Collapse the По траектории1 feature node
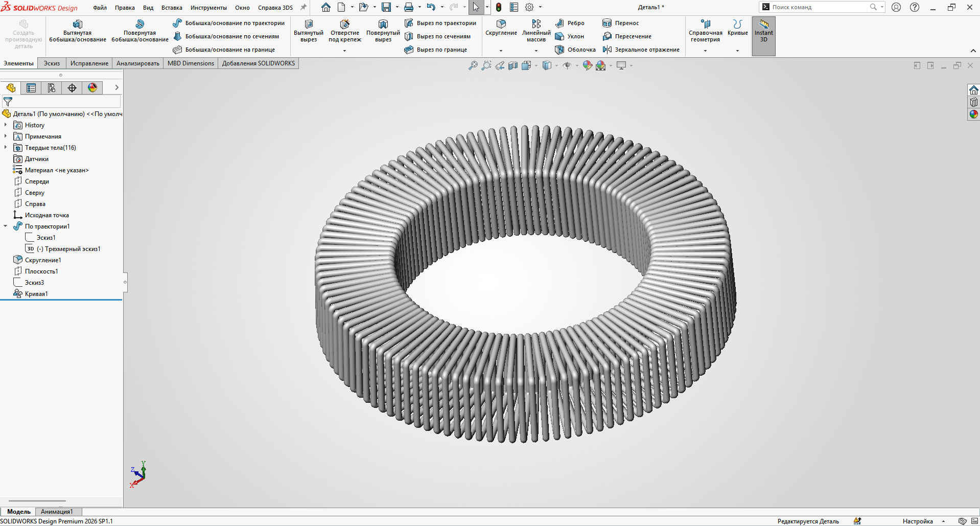This screenshot has height=526, width=980. 6,226
